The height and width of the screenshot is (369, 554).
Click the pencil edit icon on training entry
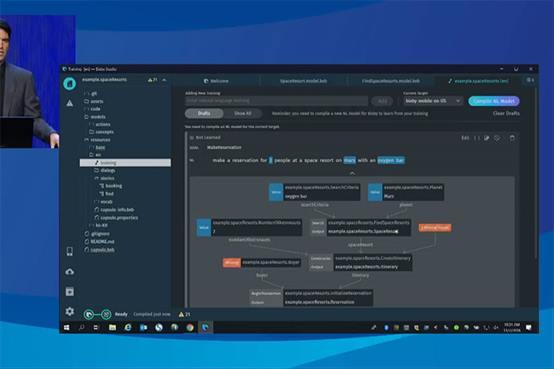tap(487, 138)
